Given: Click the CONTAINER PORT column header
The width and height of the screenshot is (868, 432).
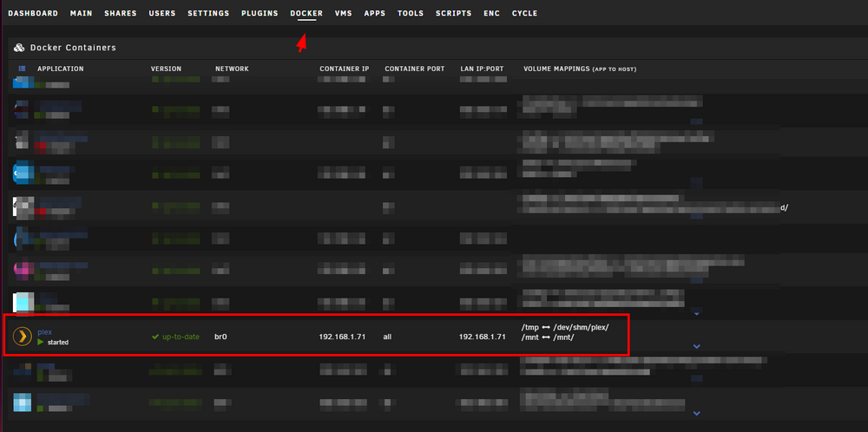Looking at the screenshot, I should coord(415,69).
